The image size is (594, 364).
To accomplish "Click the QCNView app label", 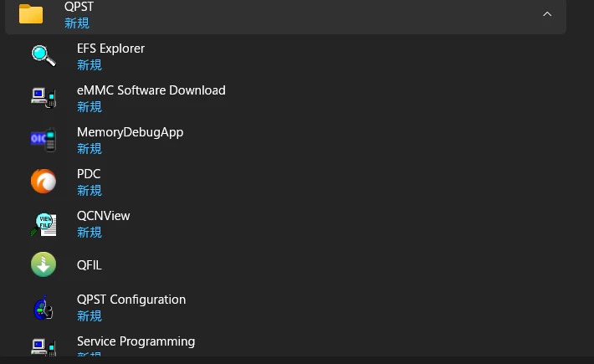I will coord(104,216).
